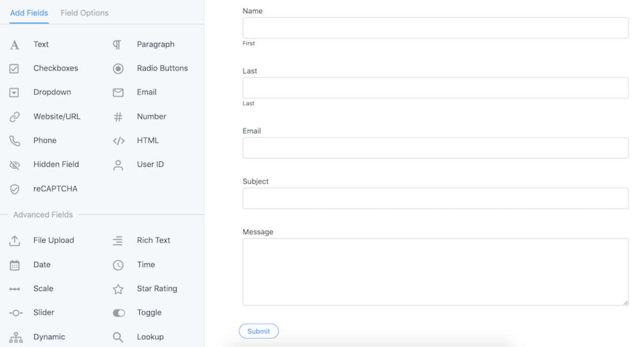Click the Text field icon
Image resolution: width=644 pixels, height=347 pixels.
14,45
